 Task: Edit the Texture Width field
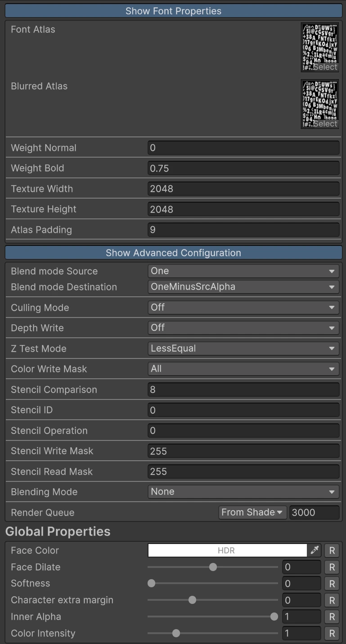[x=243, y=189]
